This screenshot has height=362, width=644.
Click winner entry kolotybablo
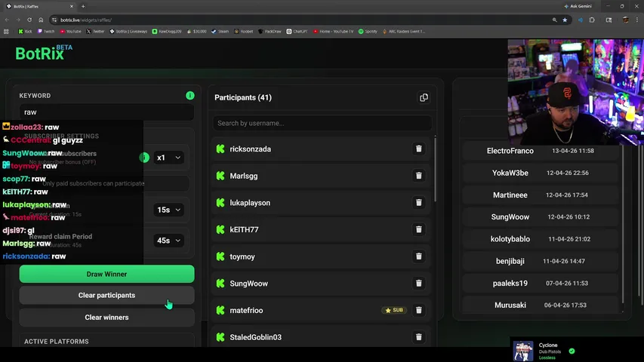click(540, 239)
